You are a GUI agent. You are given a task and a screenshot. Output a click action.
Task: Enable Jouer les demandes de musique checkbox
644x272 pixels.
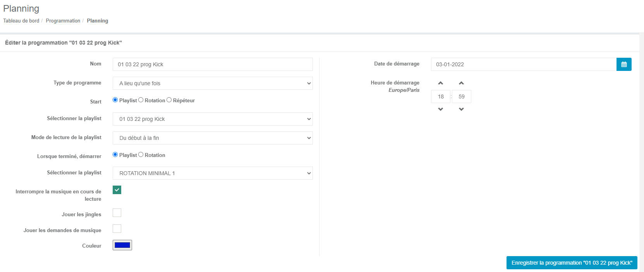(117, 229)
